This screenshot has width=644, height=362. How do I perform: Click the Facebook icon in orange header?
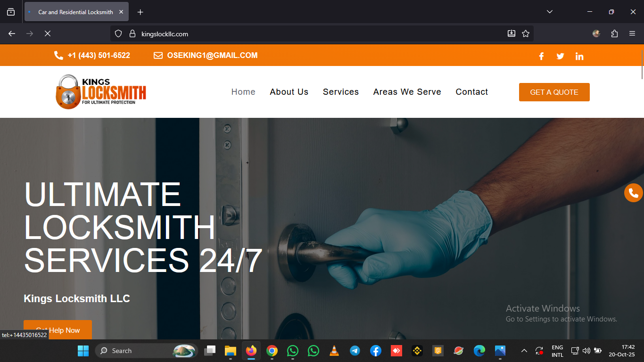(541, 56)
